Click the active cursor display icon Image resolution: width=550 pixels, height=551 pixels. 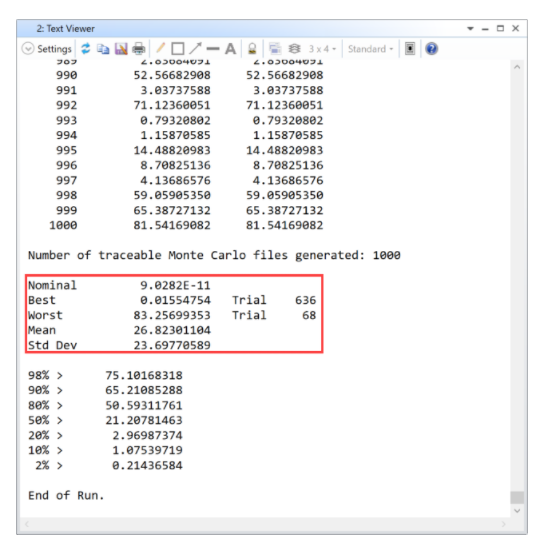(x=410, y=48)
